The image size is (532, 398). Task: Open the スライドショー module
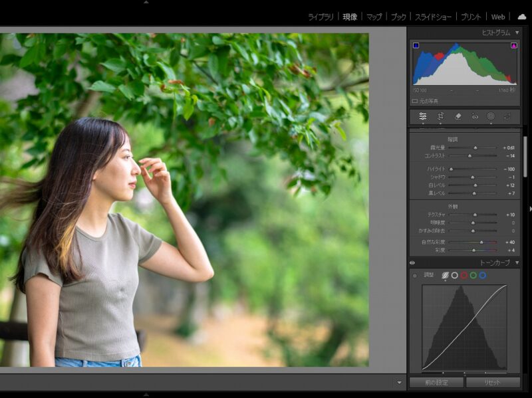tap(433, 17)
